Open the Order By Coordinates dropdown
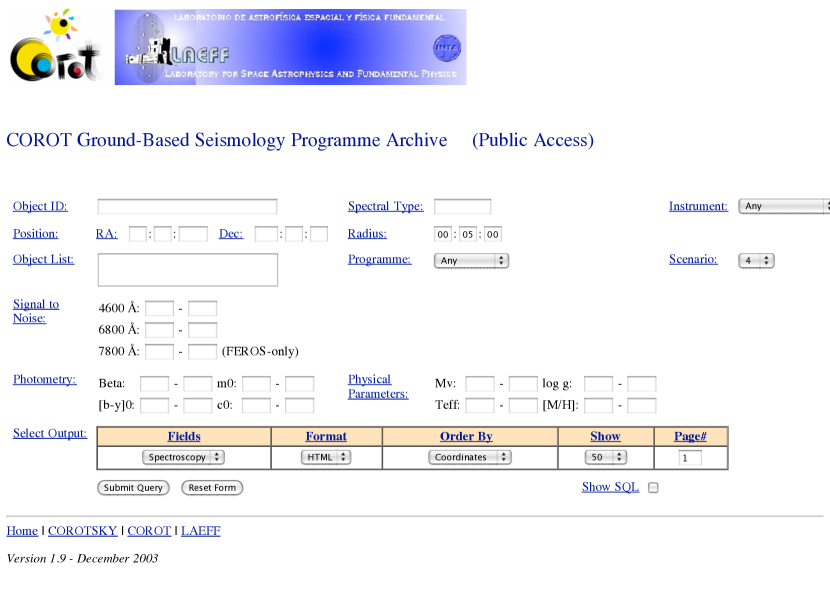Viewport: 830px width, 616px height. pyautogui.click(x=470, y=457)
